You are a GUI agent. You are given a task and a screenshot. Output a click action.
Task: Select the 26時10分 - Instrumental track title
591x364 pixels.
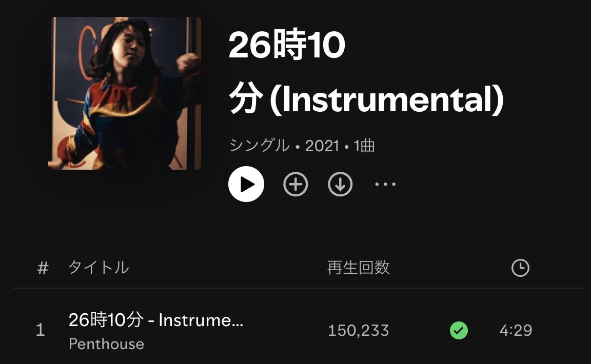tap(156, 320)
